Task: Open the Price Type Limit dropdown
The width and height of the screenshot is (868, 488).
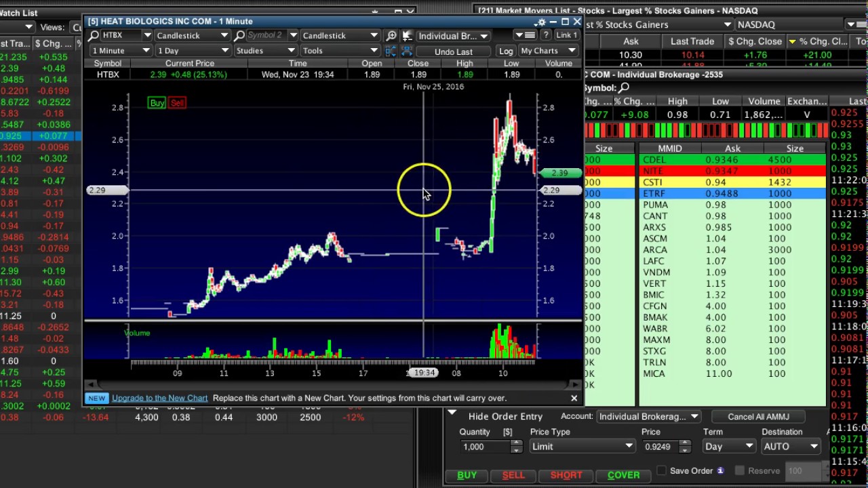Action: [582, 447]
